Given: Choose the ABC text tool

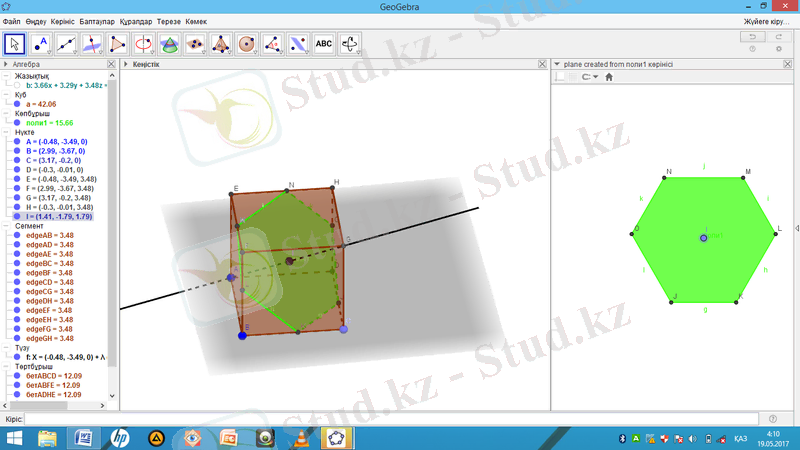Looking at the screenshot, I should [323, 44].
